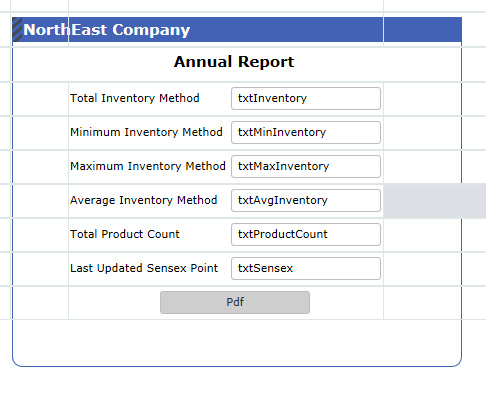Click the Total Product Count label

[125, 234]
